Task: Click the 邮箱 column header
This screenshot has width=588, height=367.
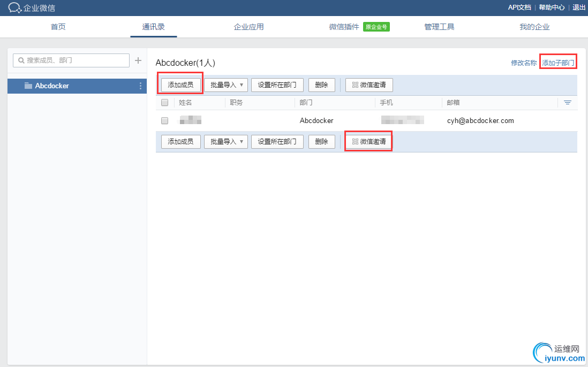Action: (x=453, y=103)
